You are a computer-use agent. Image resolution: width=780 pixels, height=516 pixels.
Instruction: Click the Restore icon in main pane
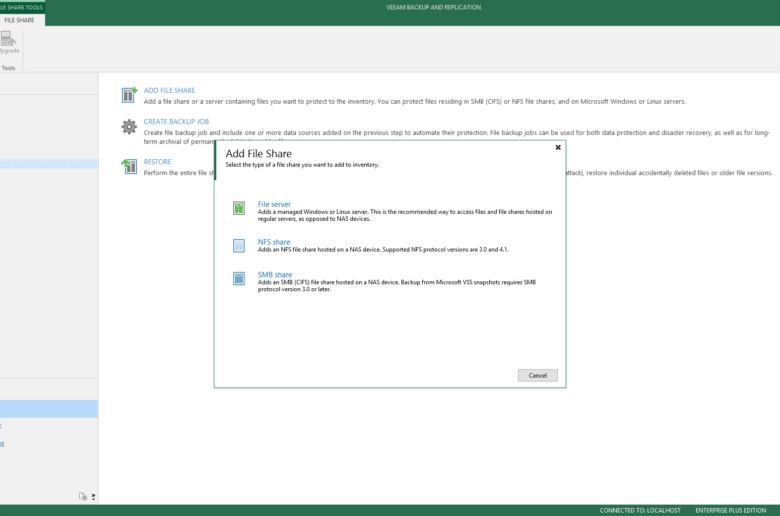tap(129, 166)
